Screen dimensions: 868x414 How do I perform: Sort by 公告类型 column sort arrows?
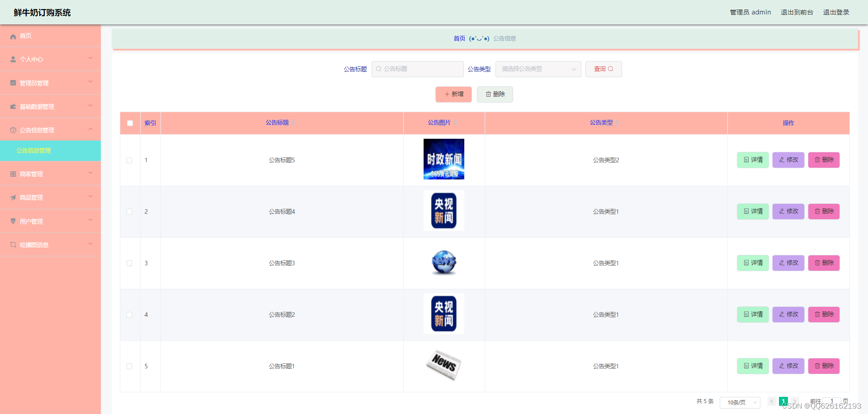(x=617, y=123)
